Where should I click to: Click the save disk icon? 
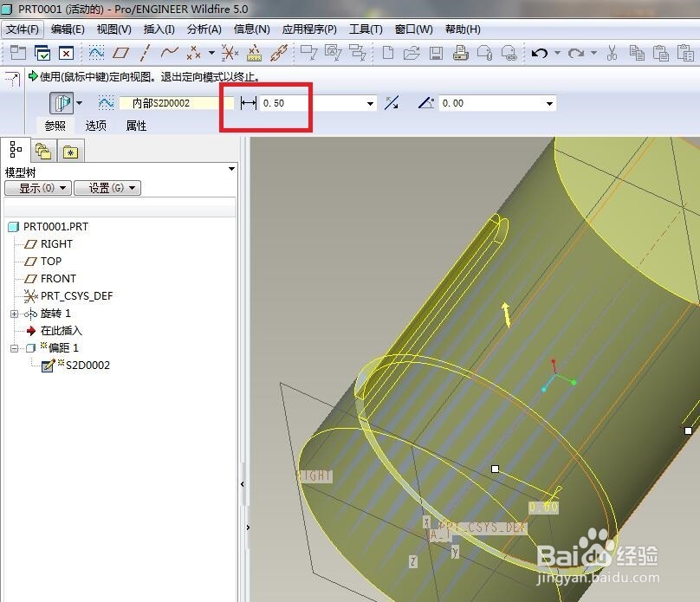point(436,54)
